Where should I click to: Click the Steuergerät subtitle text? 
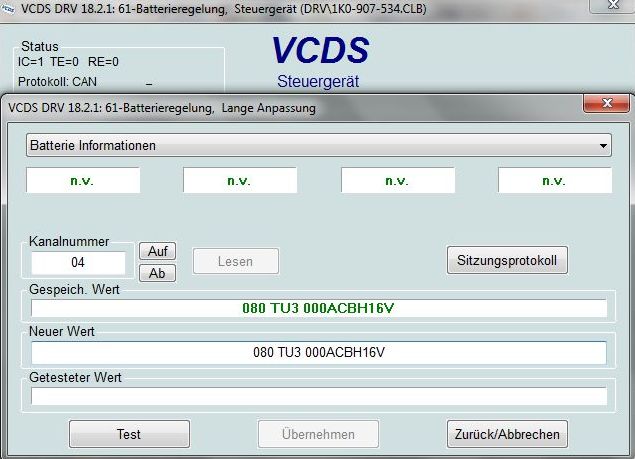(x=318, y=81)
